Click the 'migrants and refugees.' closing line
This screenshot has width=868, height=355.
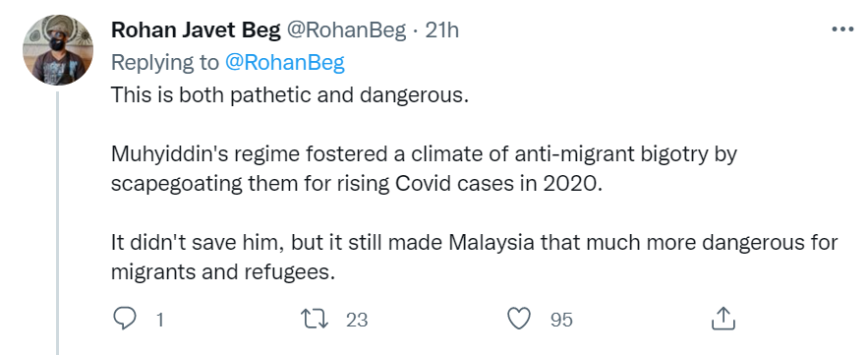(x=223, y=272)
